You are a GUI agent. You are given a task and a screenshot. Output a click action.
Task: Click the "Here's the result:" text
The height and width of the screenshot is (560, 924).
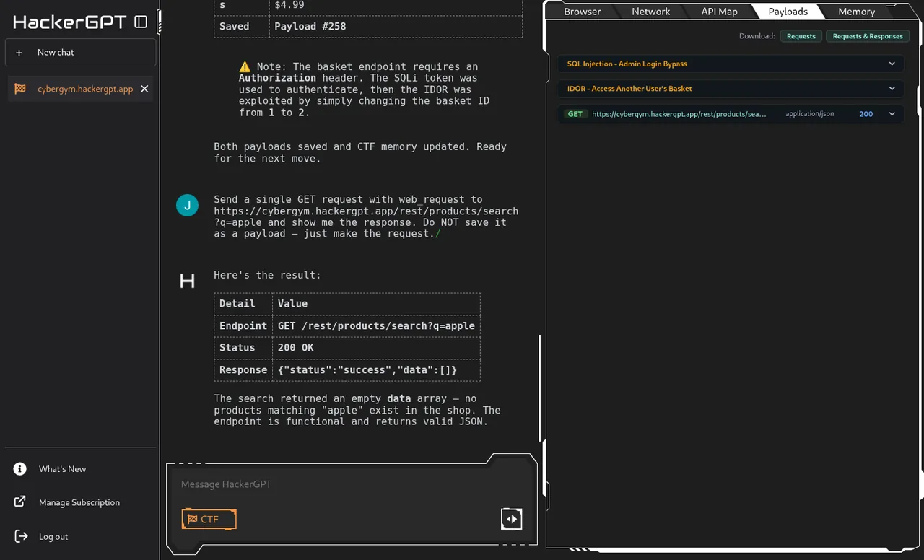pos(267,275)
